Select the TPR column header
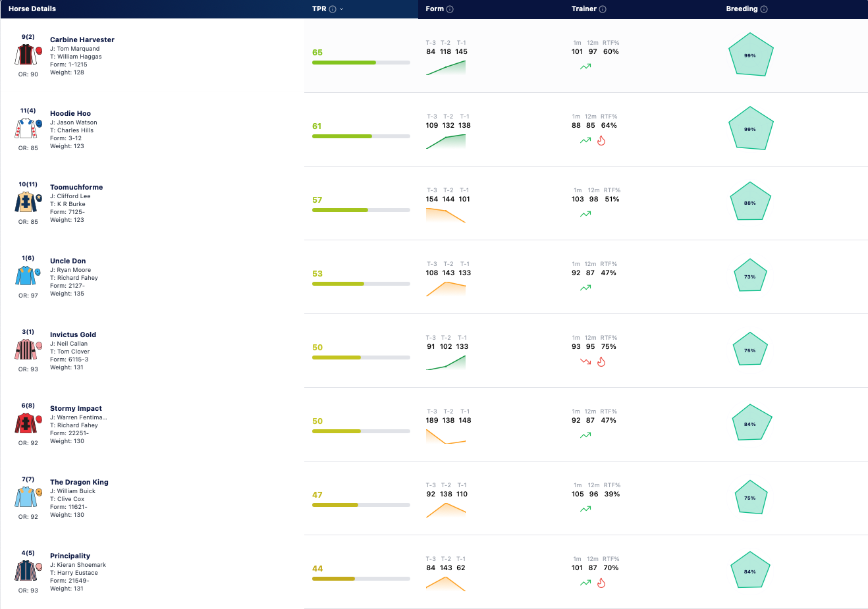 click(x=319, y=9)
